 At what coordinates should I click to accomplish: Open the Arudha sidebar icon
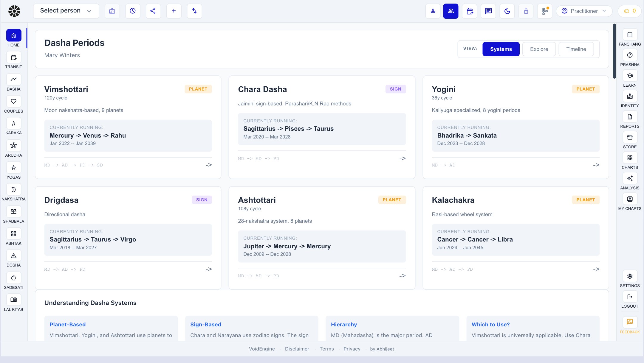[14, 146]
